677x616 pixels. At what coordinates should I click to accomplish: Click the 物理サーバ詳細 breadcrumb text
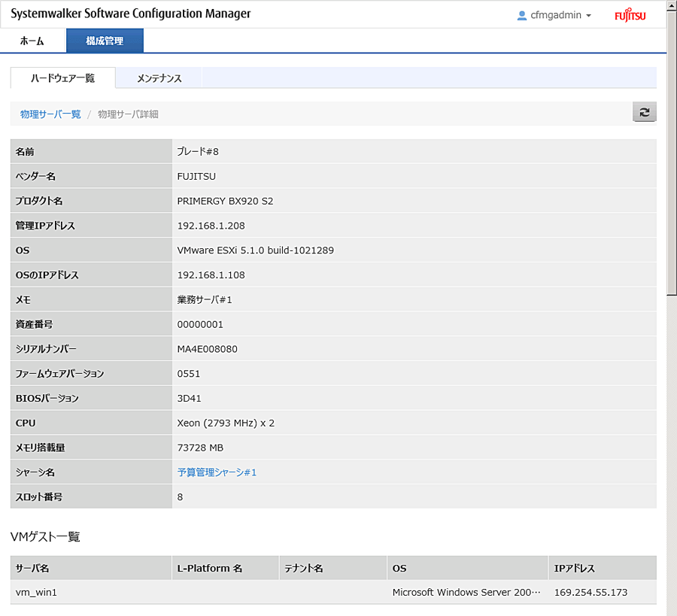128,114
